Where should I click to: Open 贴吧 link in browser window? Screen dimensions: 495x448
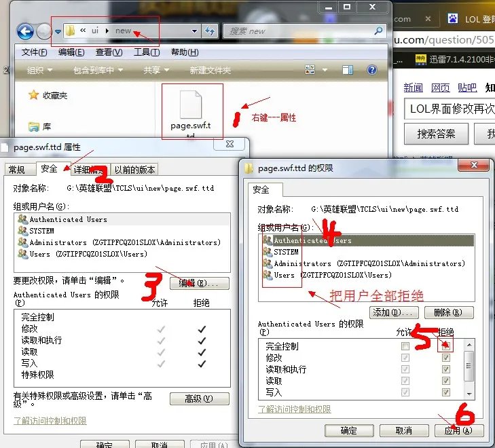(467, 88)
